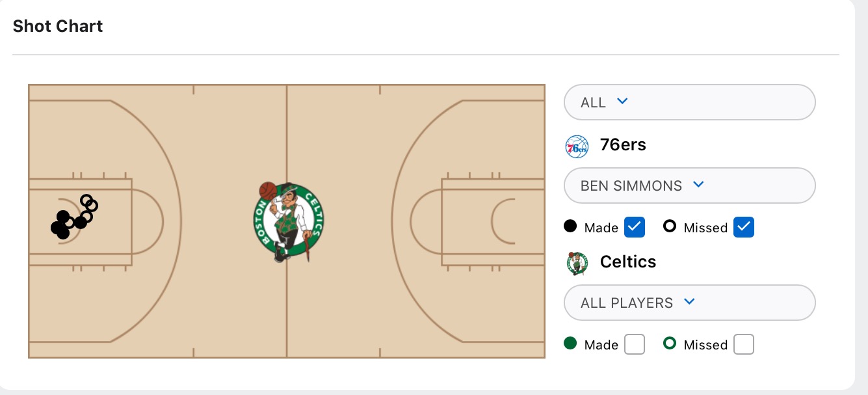The height and width of the screenshot is (395, 868).
Task: Click the green hollow Missed circle icon
Action: (x=669, y=344)
